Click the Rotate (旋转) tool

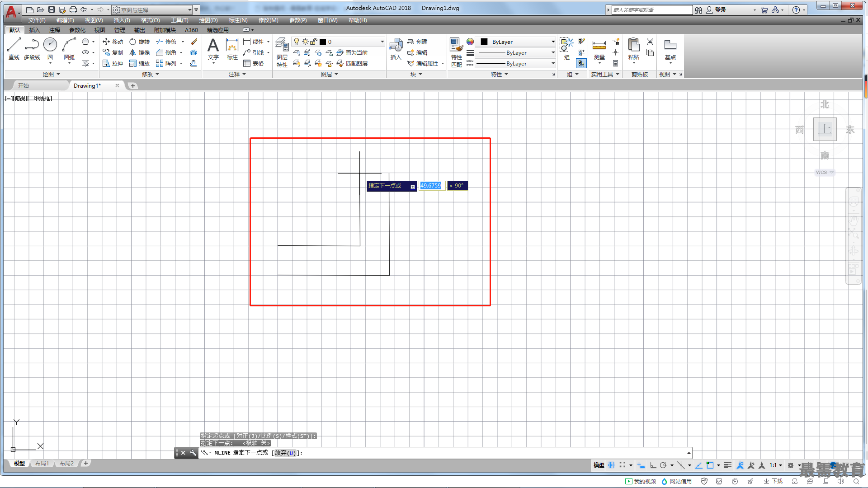coord(139,42)
